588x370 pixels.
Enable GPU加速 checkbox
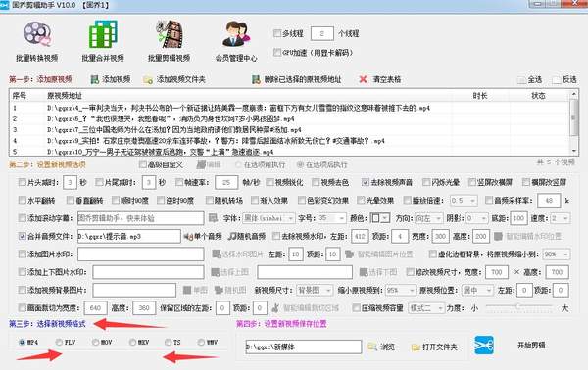277,52
